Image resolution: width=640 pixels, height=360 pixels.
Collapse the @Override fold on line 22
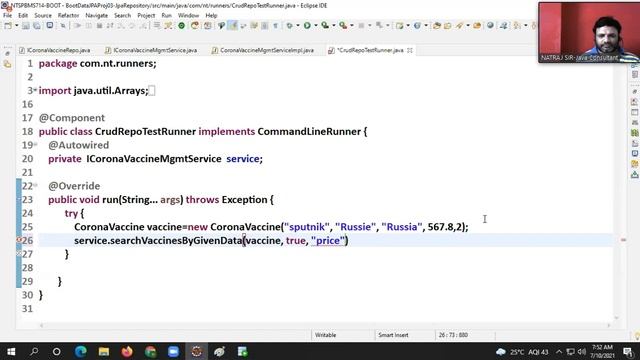coord(36,185)
